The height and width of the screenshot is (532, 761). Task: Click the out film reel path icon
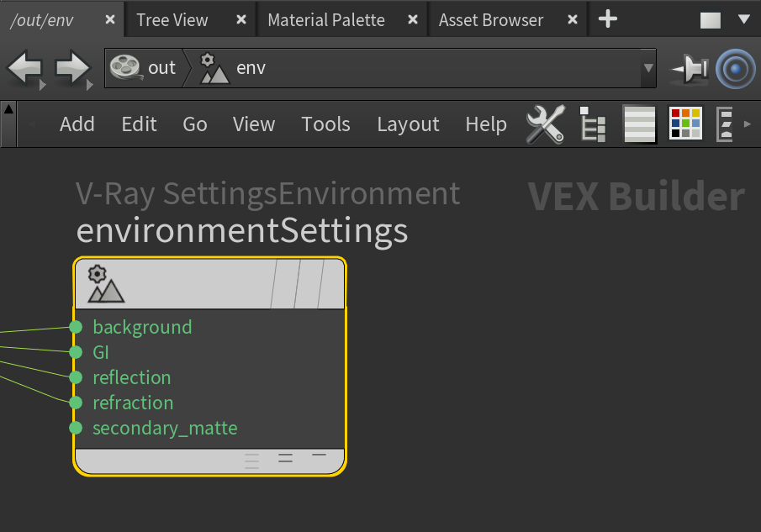tap(125, 67)
